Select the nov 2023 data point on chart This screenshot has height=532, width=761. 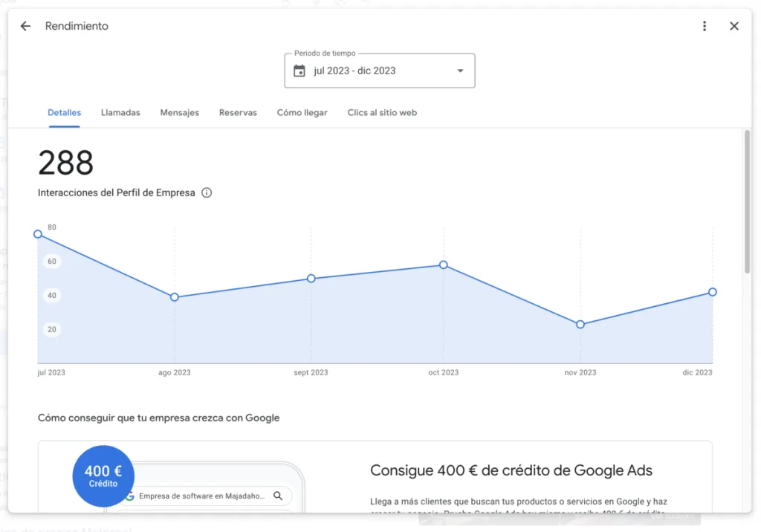580,324
